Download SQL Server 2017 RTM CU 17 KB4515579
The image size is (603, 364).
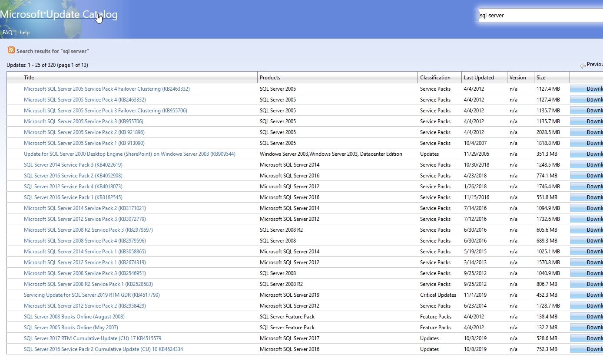tap(586, 338)
